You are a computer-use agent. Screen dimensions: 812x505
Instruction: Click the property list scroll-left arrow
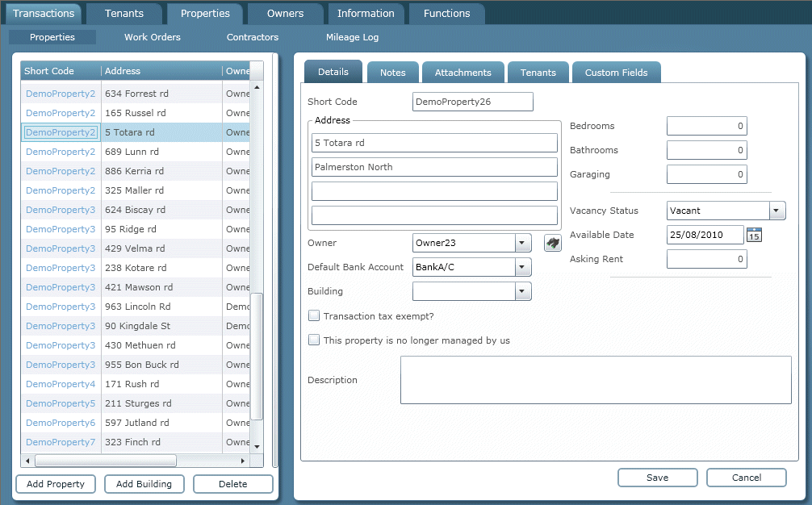coord(27,461)
